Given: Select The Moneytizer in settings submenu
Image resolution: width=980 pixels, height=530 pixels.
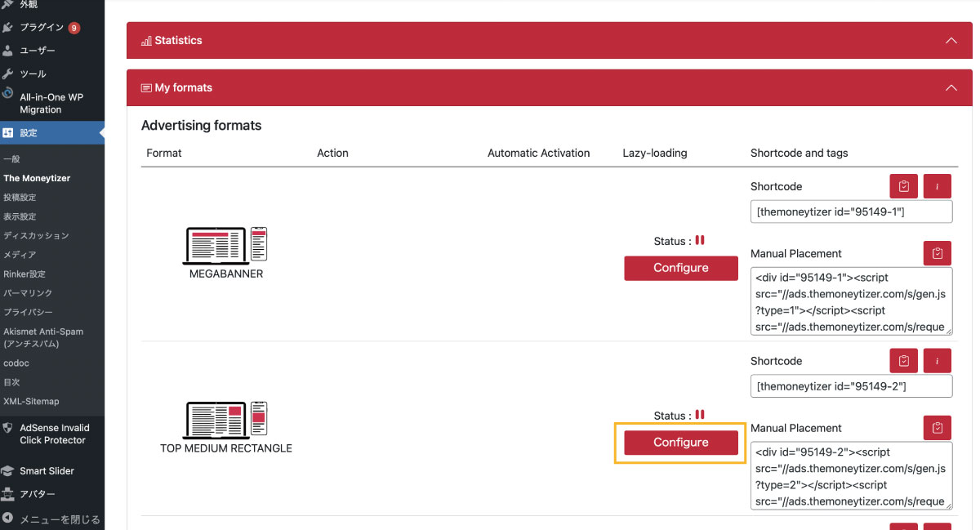Looking at the screenshot, I should pos(37,178).
